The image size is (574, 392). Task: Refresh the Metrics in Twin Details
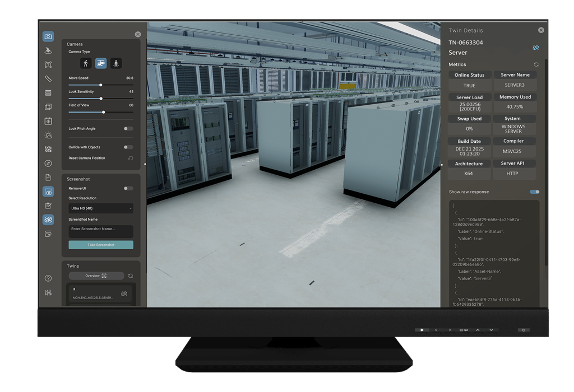pos(536,65)
